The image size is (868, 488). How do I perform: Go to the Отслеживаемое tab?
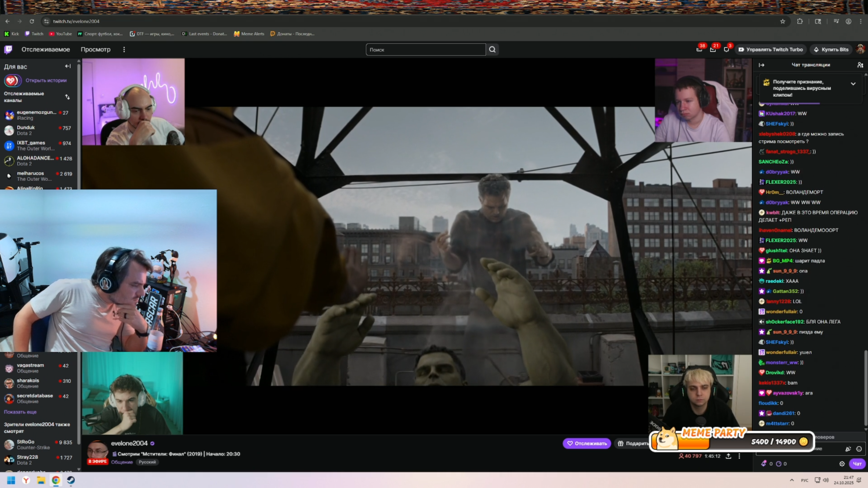pos(46,50)
